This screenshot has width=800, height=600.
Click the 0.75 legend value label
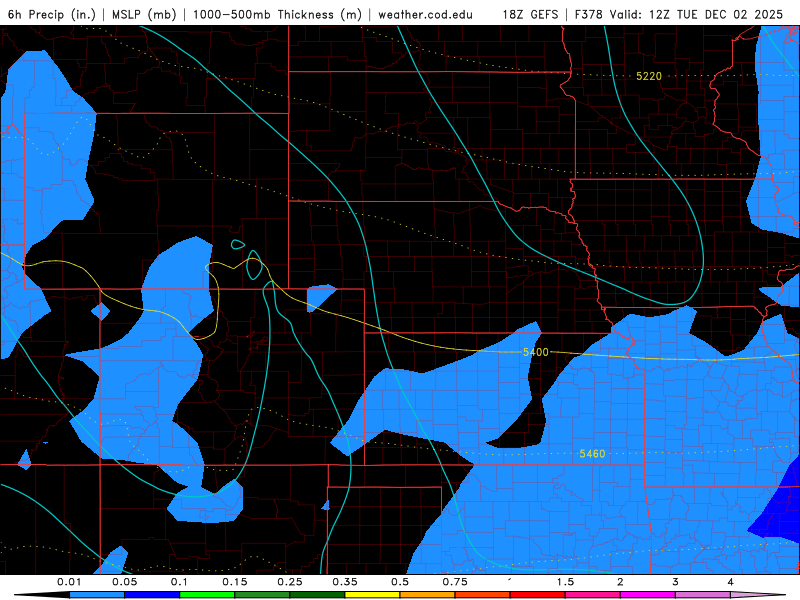[455, 582]
